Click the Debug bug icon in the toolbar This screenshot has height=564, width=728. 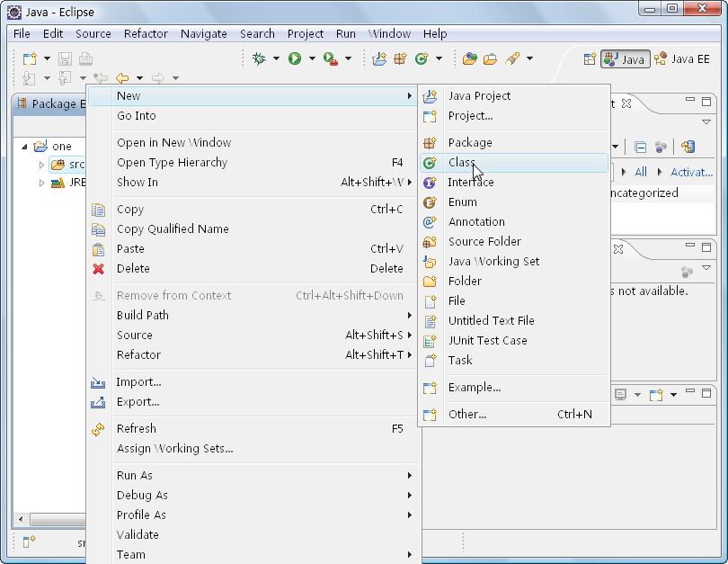[259, 58]
